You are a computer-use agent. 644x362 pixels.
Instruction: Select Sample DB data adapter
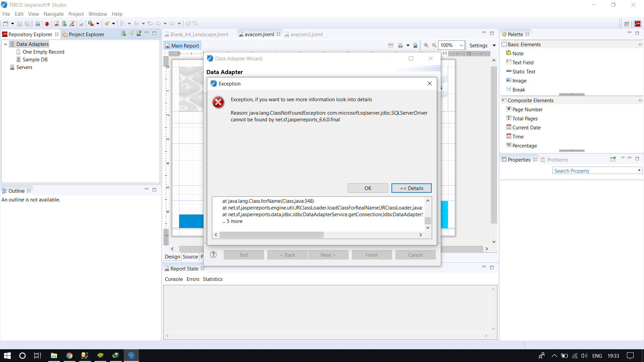click(35, 60)
